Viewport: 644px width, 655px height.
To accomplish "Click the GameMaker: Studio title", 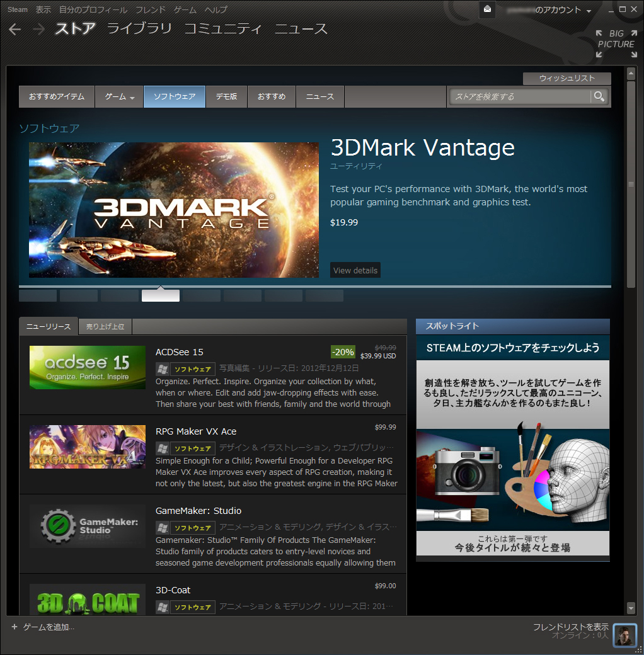I will point(198,511).
